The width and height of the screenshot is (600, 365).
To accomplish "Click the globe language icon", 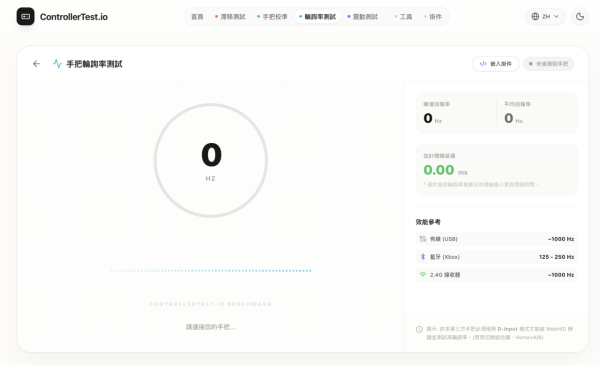I will [x=535, y=16].
